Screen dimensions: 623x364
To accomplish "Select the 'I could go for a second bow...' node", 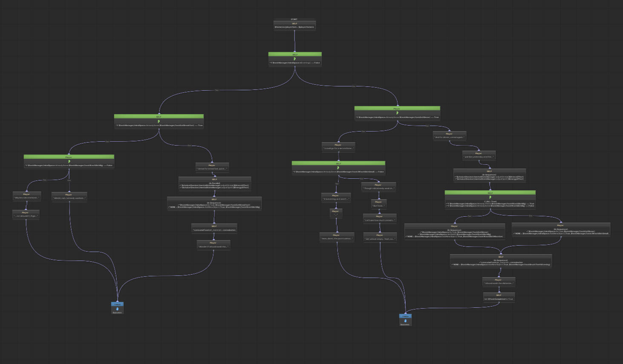I will tap(338, 146).
